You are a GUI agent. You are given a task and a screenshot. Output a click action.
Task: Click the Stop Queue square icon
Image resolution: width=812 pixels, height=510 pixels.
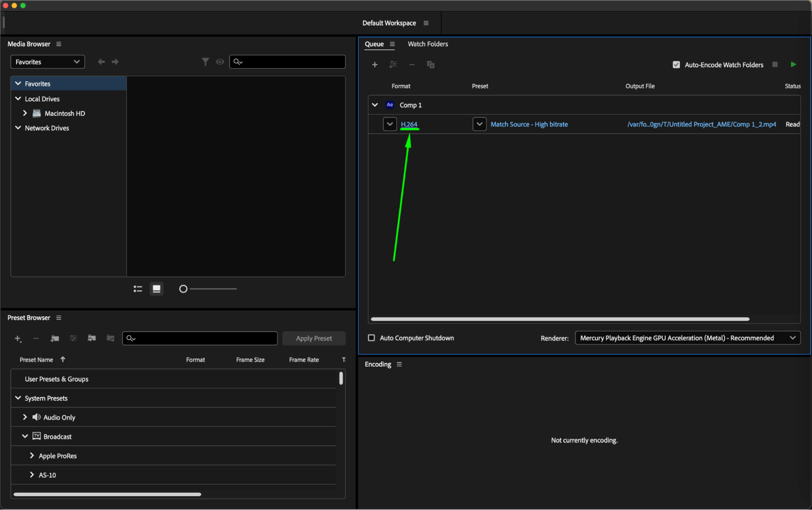[775, 65]
